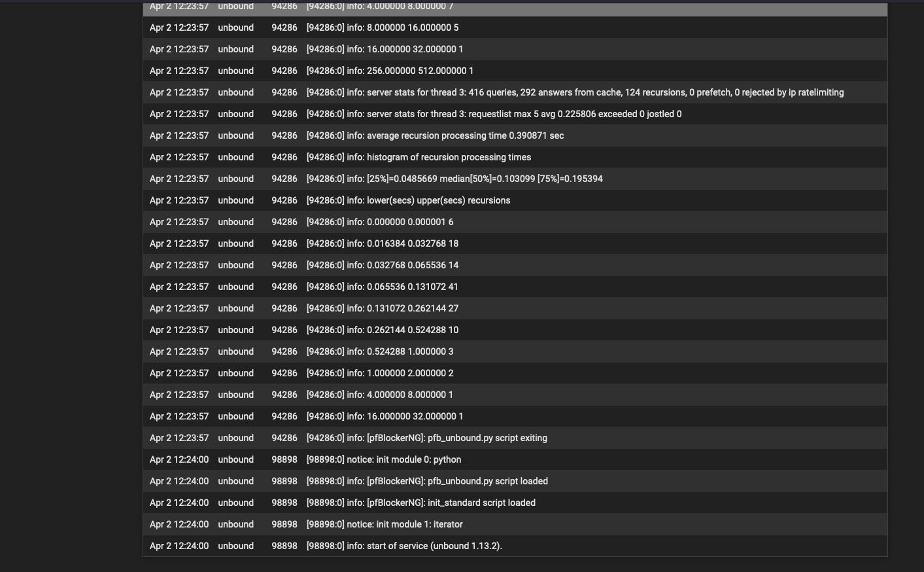Click PID 94286 in the 0.065536 0.131072 41 row
The image size is (924, 572).
pos(284,287)
